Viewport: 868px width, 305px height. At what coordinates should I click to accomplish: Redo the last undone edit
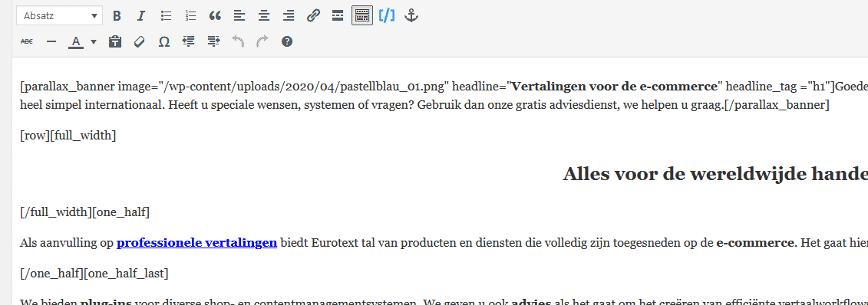tap(262, 41)
